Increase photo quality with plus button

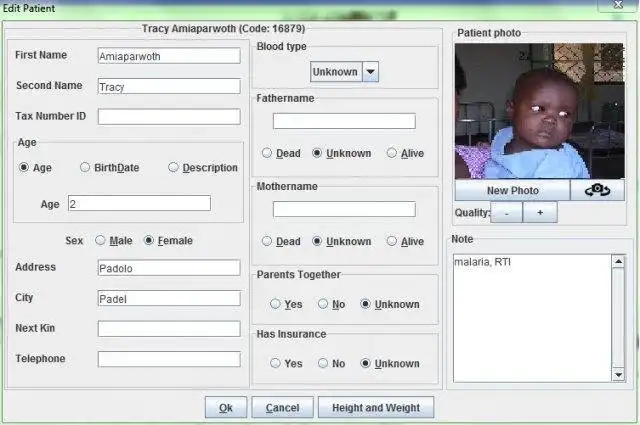tap(540, 213)
